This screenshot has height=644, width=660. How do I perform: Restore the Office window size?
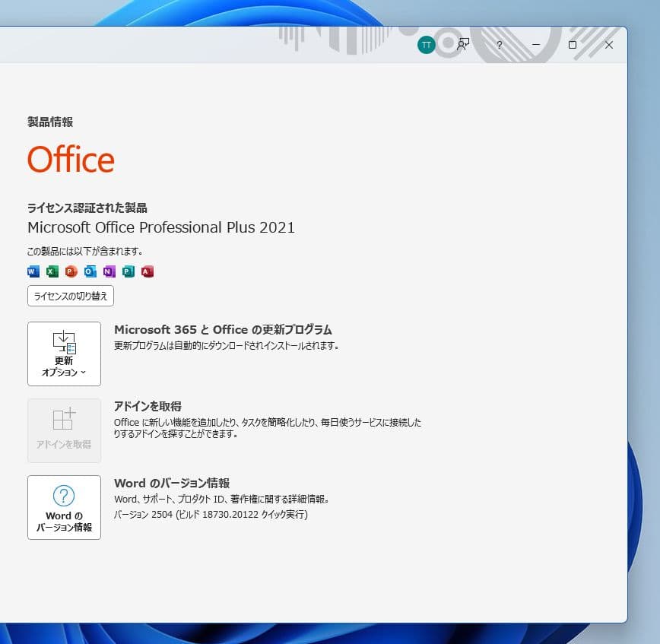573,45
